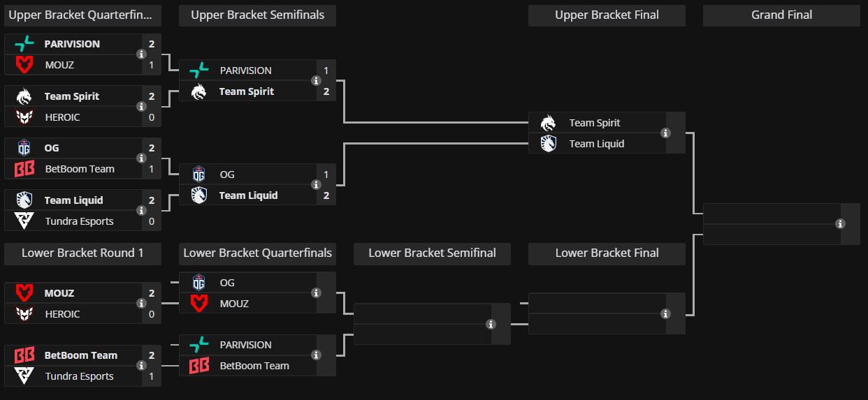The image size is (868, 400).
Task: Click the Lower Bracket Semifinal header
Action: click(x=432, y=253)
